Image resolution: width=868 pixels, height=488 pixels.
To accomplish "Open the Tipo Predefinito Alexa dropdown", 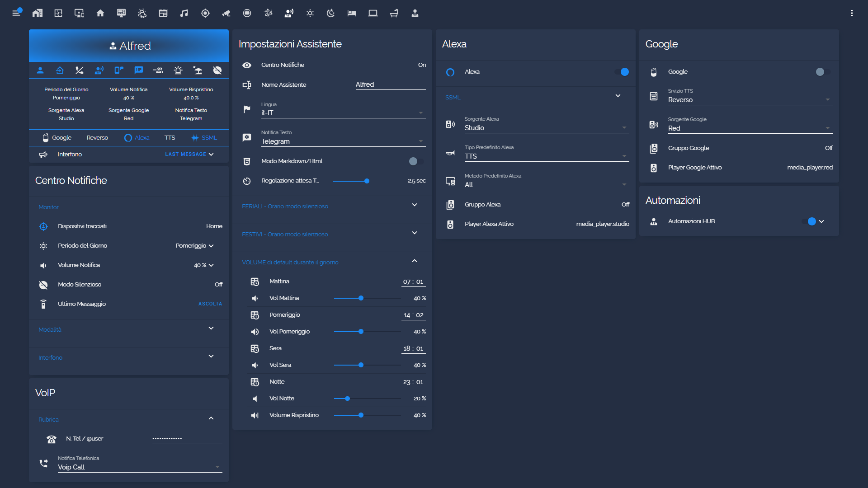I will point(547,153).
